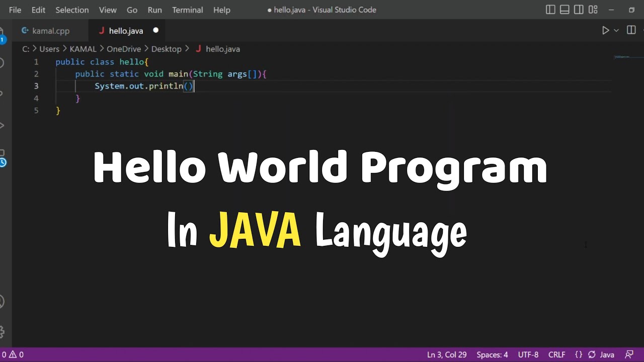The height and width of the screenshot is (362, 644).
Task: Toggle Secondary Side Bar layout icon
Action: pyautogui.click(x=579, y=10)
